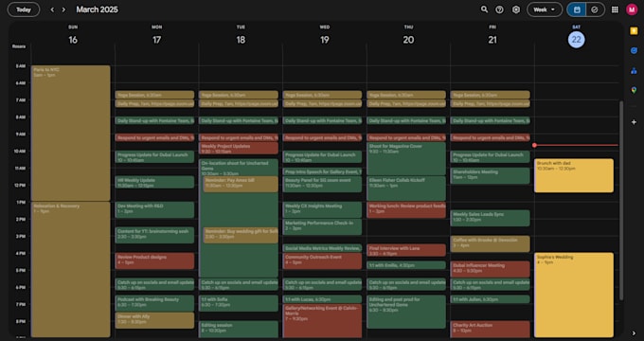Open the Final Interview with Lana event
This screenshot has width=644, height=341.
(x=406, y=250)
